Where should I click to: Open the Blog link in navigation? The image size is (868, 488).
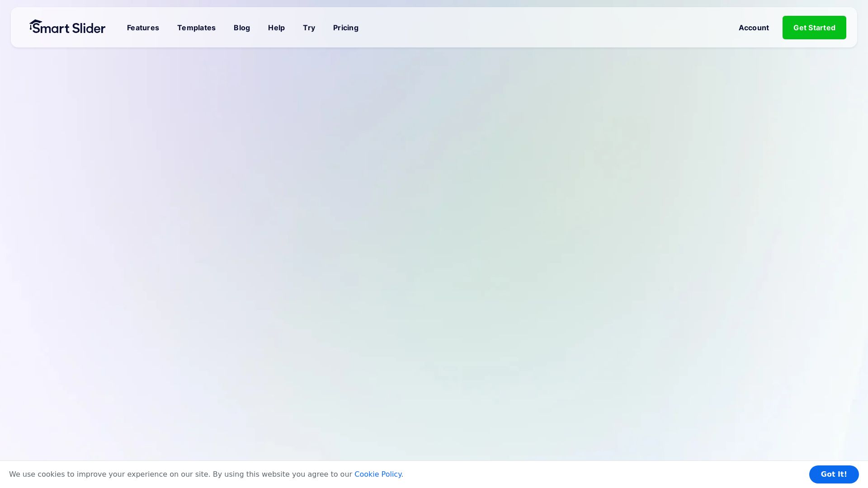tap(242, 28)
